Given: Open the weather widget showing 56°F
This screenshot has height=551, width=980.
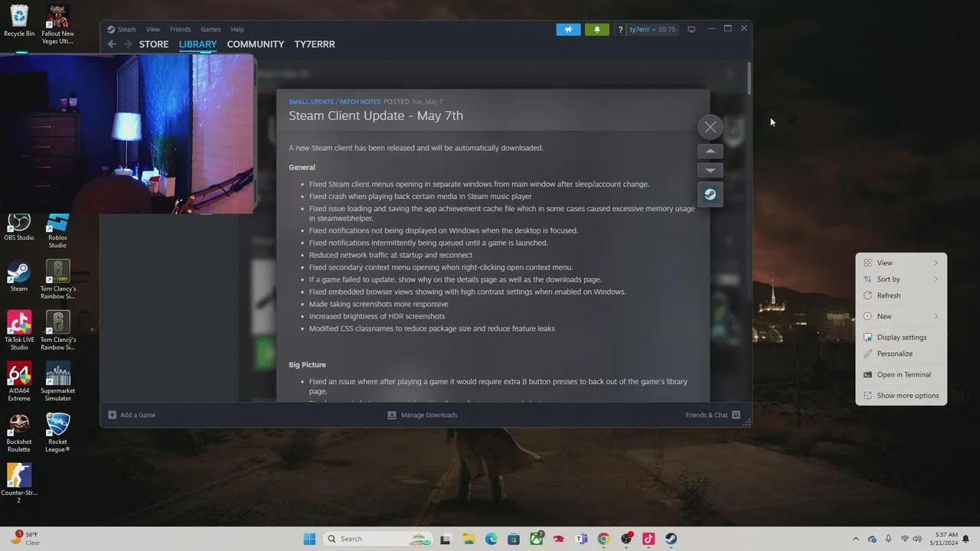Looking at the screenshot, I should (x=24, y=539).
